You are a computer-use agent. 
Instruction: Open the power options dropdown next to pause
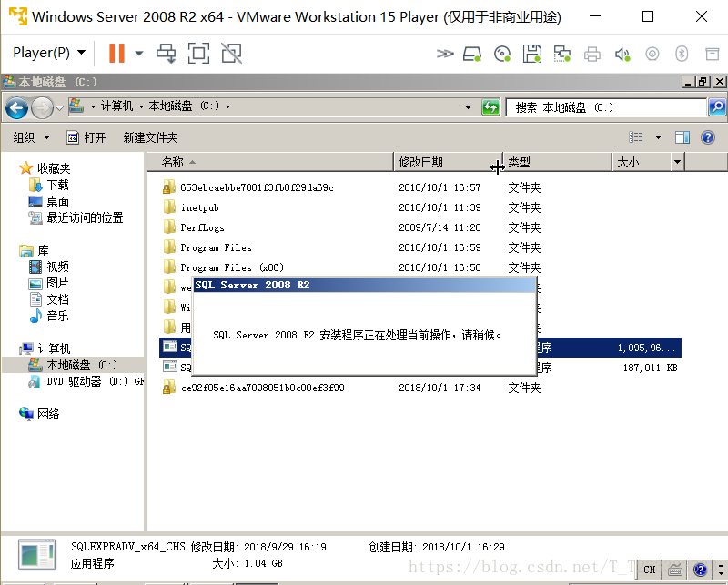click(x=139, y=53)
